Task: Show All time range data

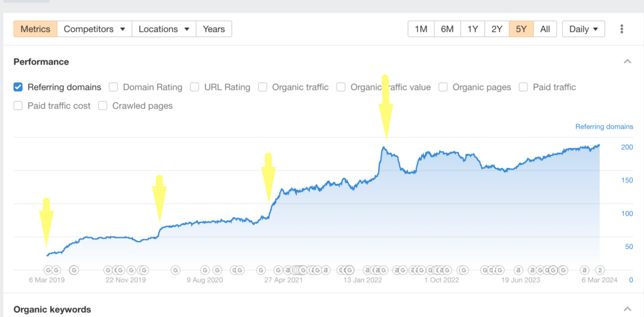Action: pos(545,29)
